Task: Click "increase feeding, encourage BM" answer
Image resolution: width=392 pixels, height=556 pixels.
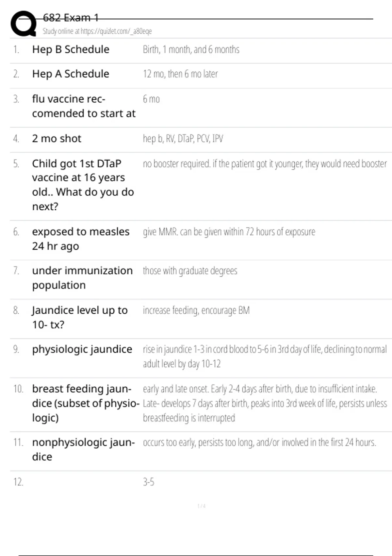Action: coord(196,310)
